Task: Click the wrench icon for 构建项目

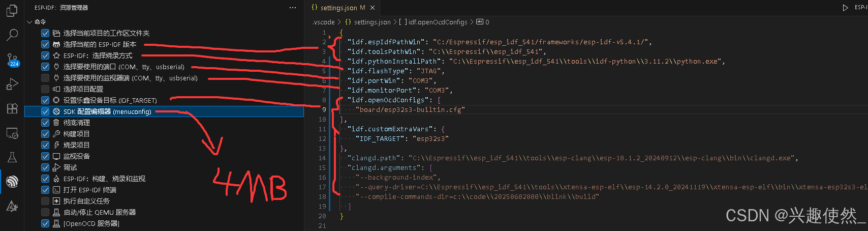Action: [56, 134]
